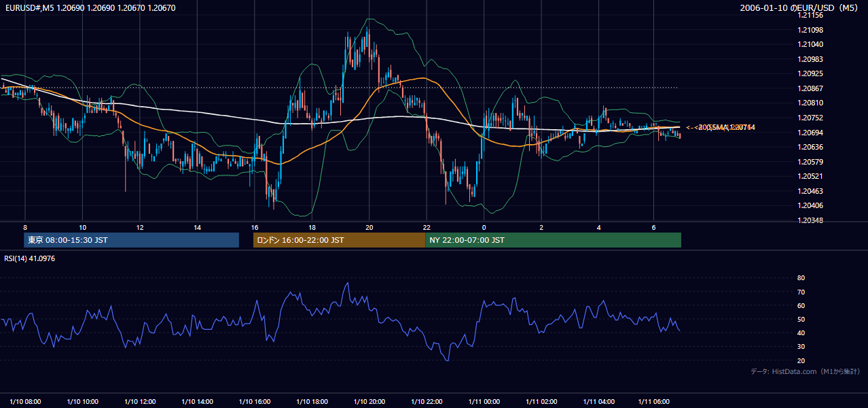Click the bottom time label 1/10 22:00
868x408 pixels.
pyautogui.click(x=427, y=401)
